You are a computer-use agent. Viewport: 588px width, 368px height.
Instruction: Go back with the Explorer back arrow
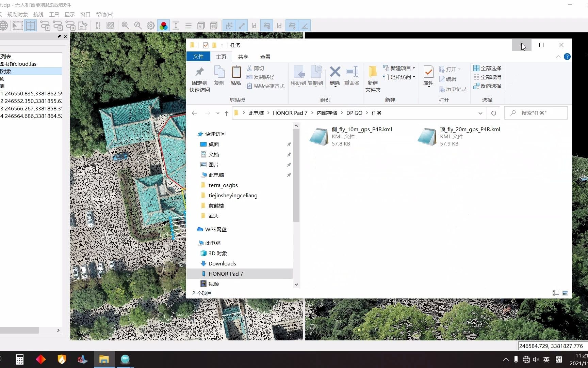coord(195,113)
